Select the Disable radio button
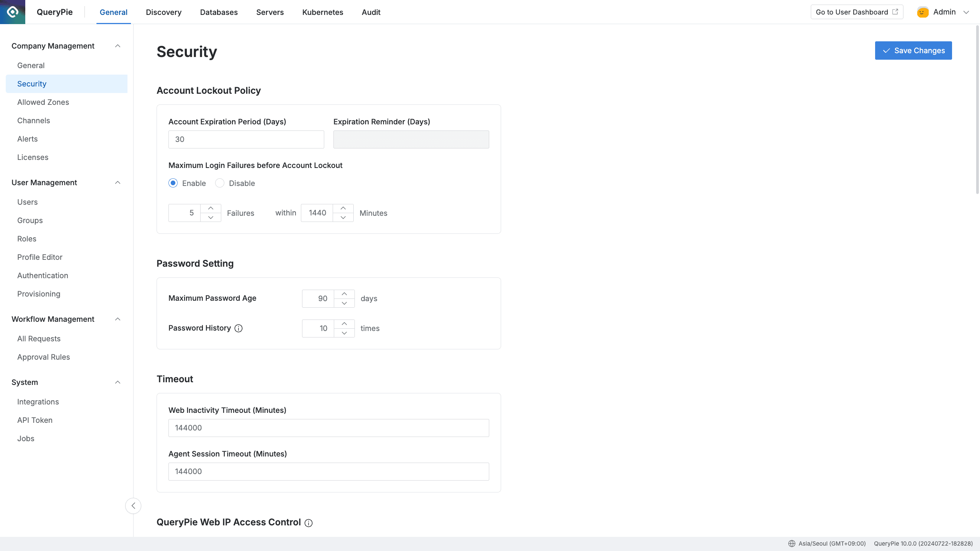980x551 pixels. tap(220, 183)
